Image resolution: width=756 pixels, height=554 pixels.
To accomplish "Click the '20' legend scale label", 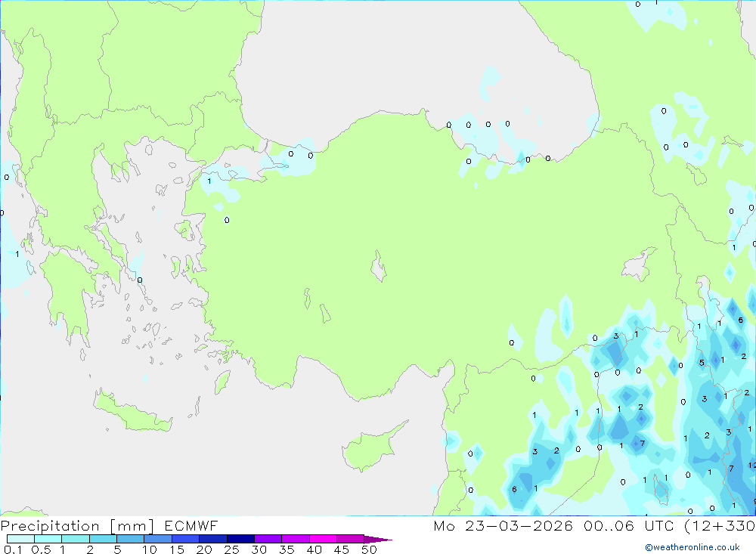I will click(204, 549).
